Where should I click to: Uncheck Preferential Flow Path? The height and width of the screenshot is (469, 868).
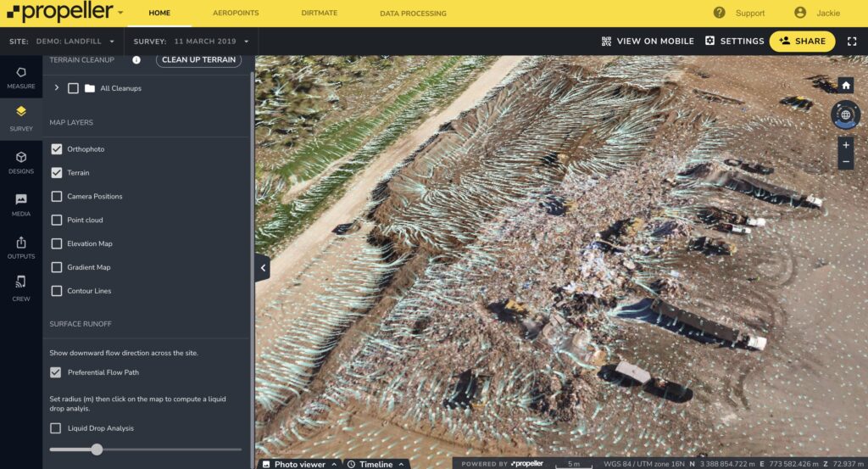[x=55, y=372]
